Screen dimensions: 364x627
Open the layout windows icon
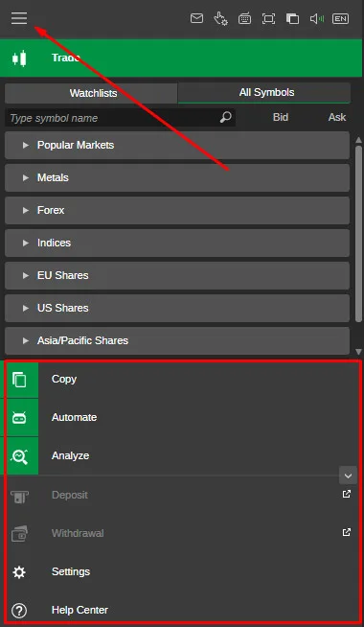[292, 19]
